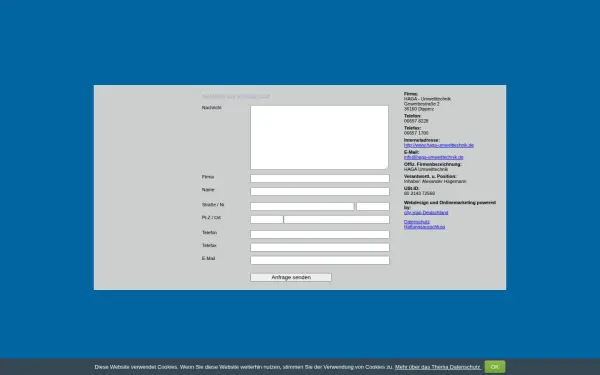Click the house number field beside Straße

[x=373, y=207]
